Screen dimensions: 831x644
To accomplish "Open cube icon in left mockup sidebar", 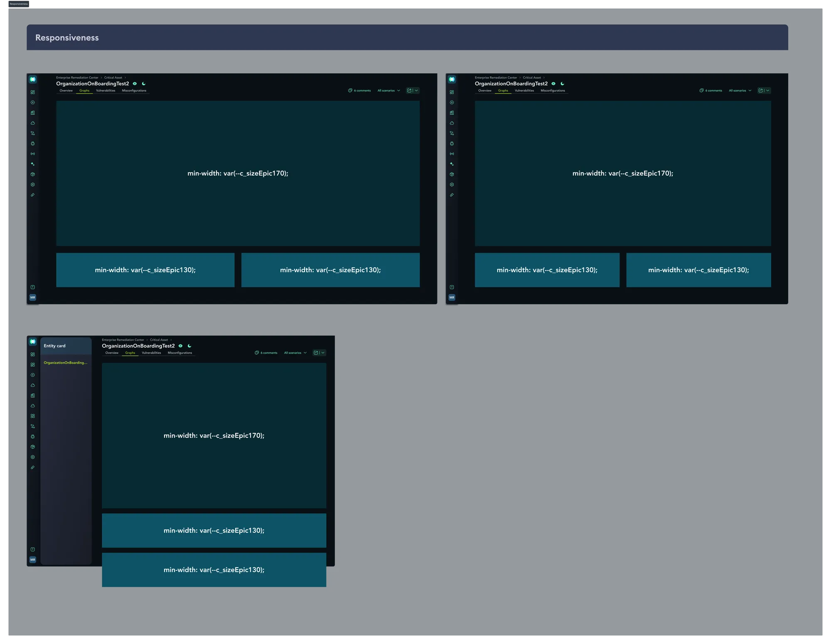I will coord(33,175).
